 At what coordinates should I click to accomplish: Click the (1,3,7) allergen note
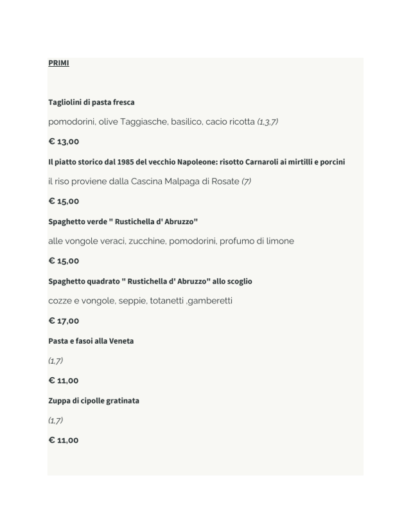[268, 121]
